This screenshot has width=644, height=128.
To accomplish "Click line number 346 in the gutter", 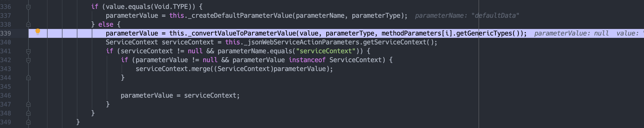I will (x=6, y=96).
